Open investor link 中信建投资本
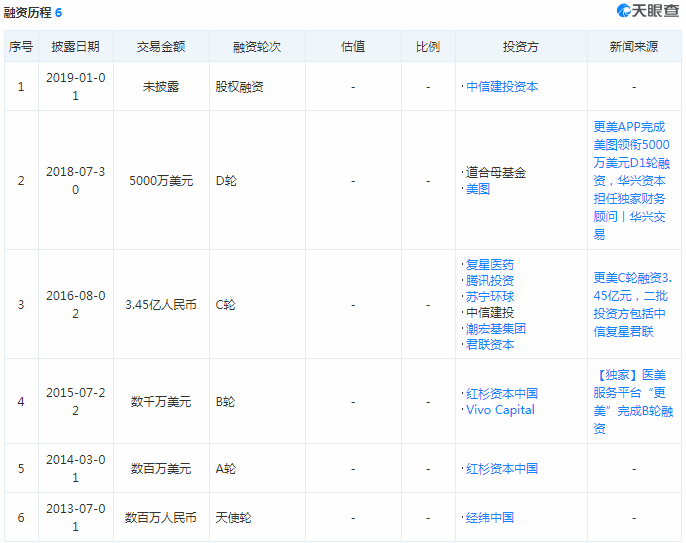 coord(502,87)
